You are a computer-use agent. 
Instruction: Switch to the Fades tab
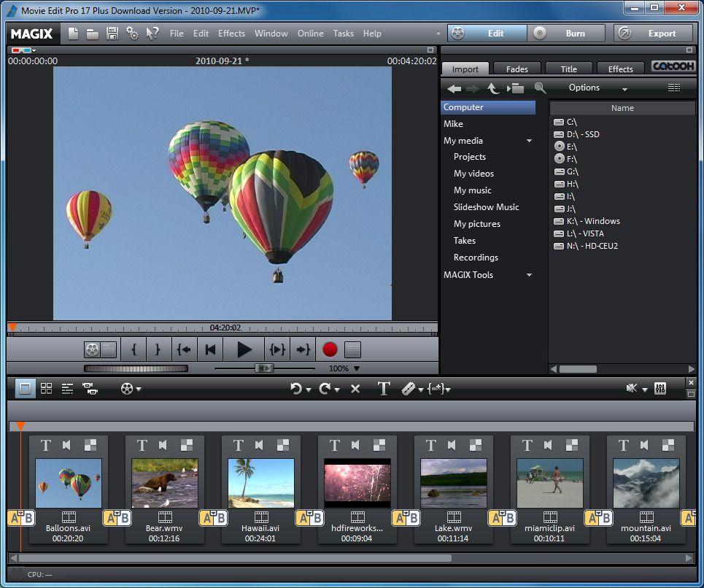click(x=517, y=69)
